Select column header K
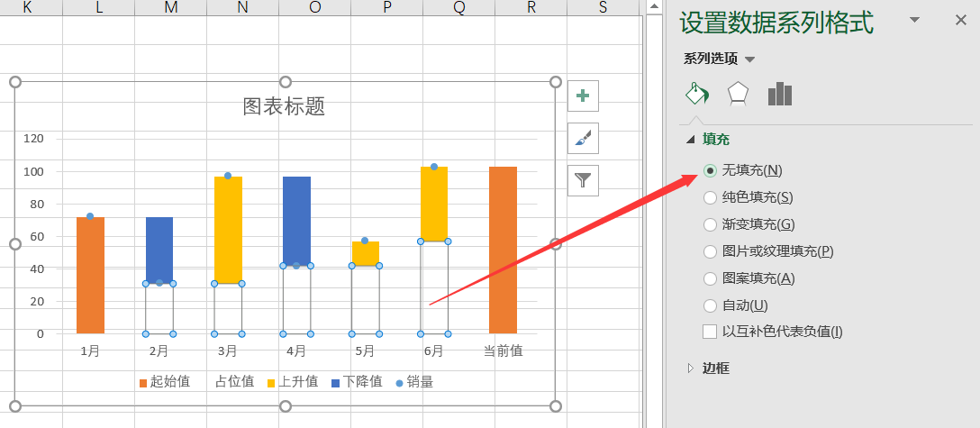Viewport: 980px width, 428px height. coord(28,7)
